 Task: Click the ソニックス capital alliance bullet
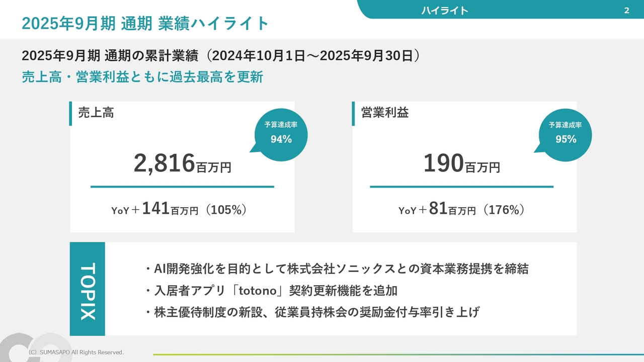[x=336, y=269]
